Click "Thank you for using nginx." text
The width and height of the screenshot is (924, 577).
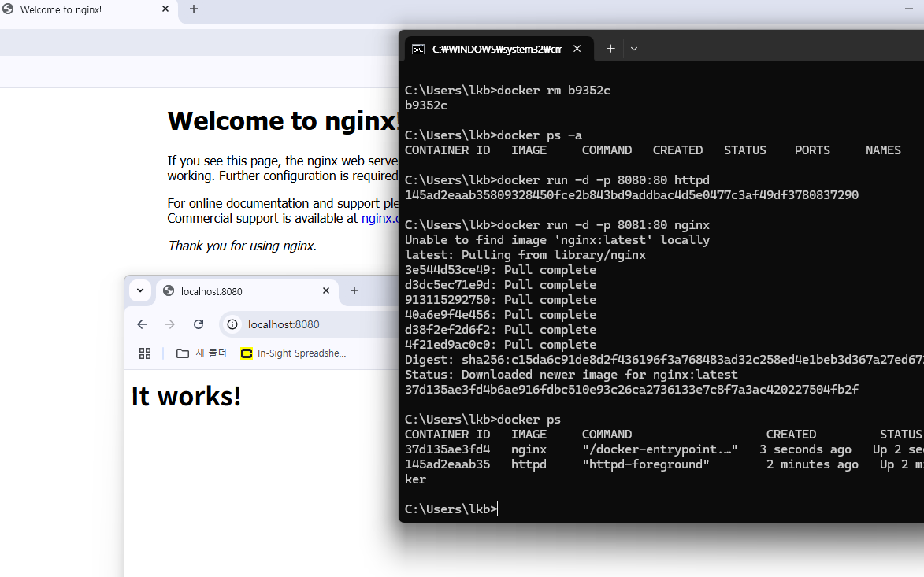pos(242,246)
